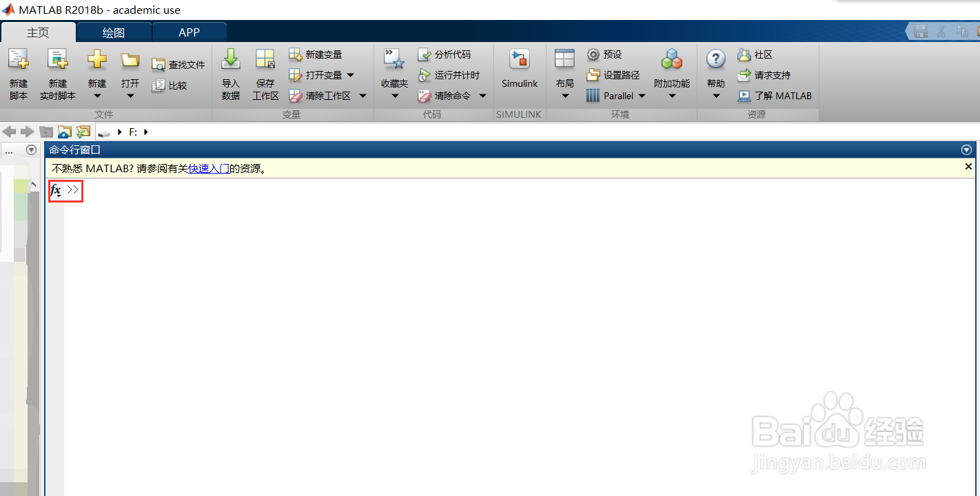Click 分析代码 analyze code
Image resolution: width=980 pixels, height=496 pixels.
point(445,54)
